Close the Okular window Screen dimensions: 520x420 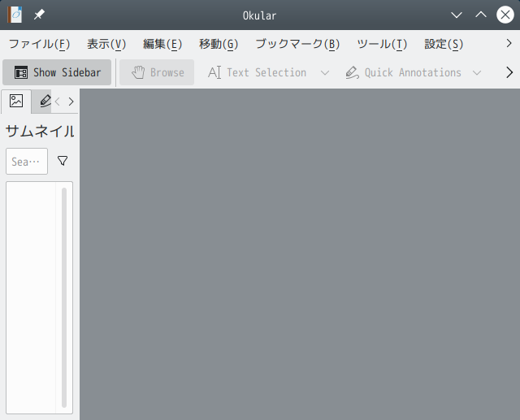point(505,15)
